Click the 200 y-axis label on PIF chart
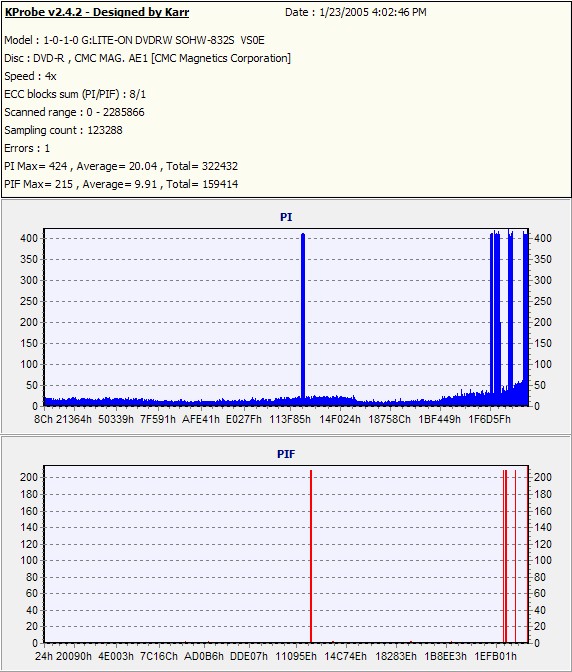572x672 pixels. pyautogui.click(x=29, y=477)
